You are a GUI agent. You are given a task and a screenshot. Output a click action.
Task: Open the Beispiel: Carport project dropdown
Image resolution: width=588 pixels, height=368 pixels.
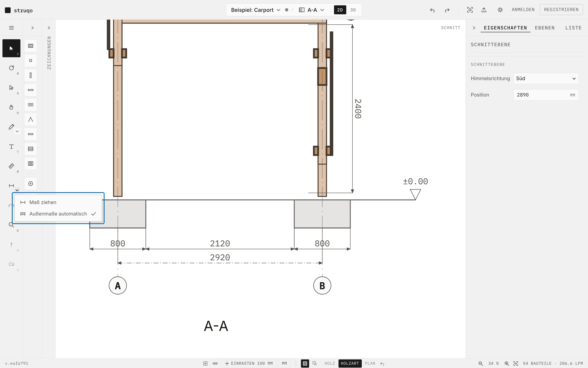point(256,10)
